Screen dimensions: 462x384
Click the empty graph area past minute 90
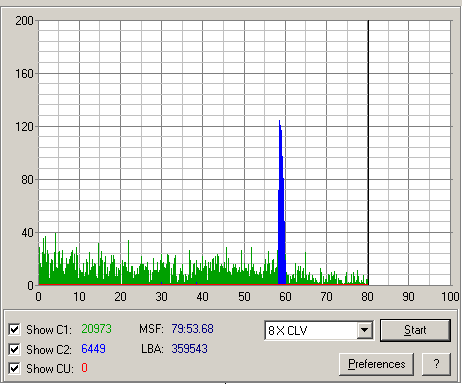pos(430,153)
